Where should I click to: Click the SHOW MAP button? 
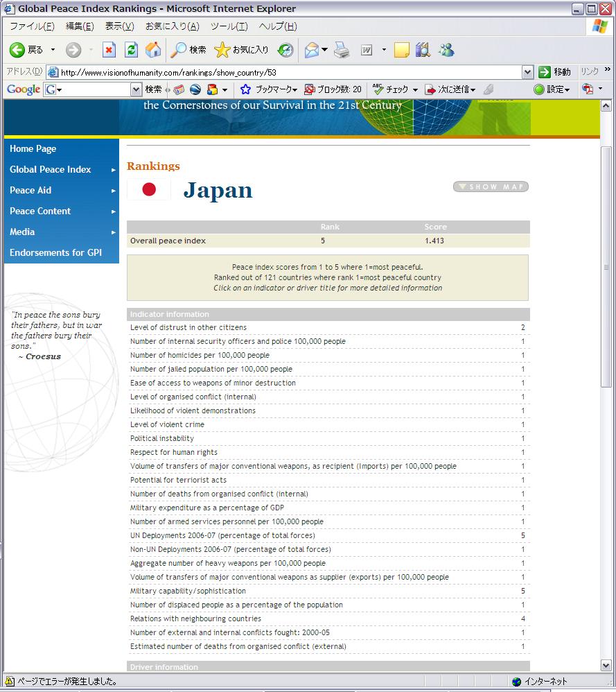tap(491, 187)
